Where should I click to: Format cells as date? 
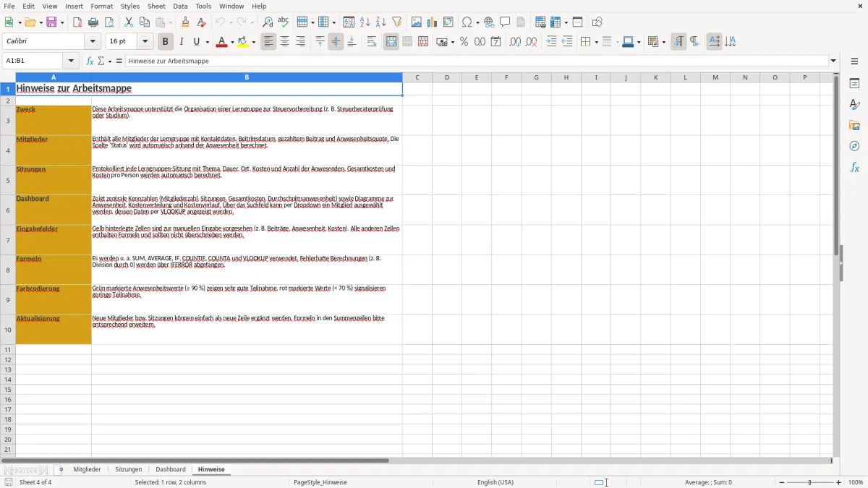coord(495,42)
